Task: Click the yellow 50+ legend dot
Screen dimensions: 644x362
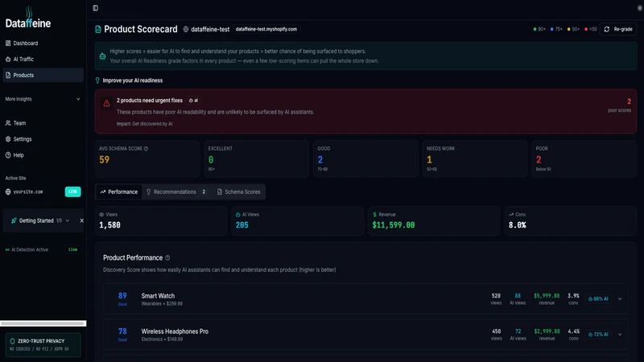Action: 569,29
